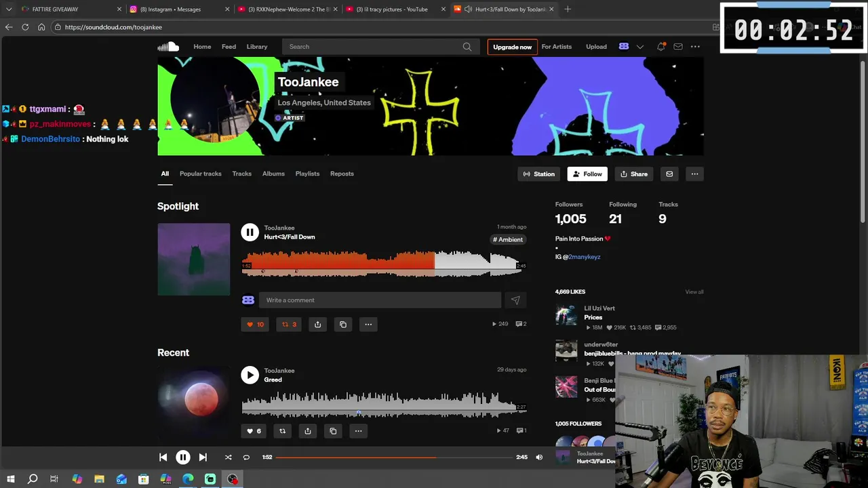Open the header more options menu
This screenshot has height=488, width=868.
coord(695,47)
